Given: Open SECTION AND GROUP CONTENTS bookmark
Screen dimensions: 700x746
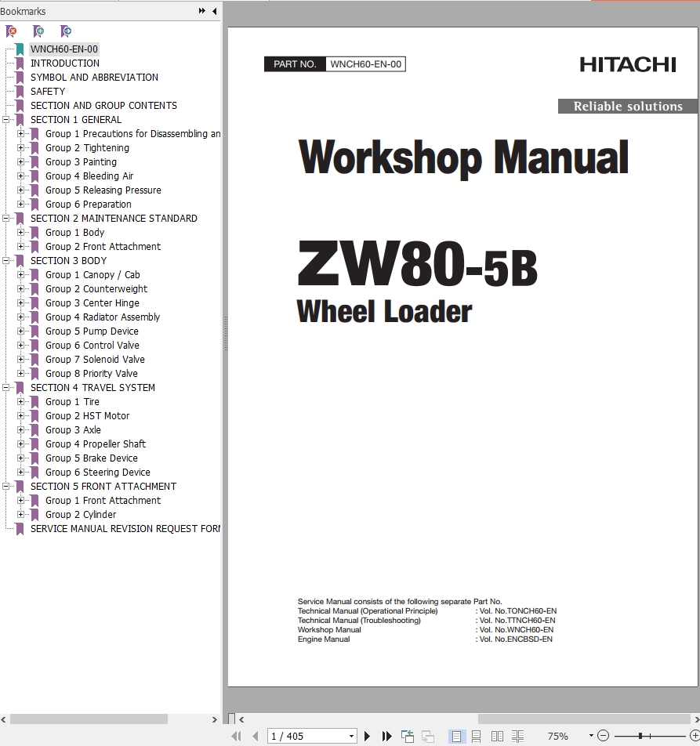Looking at the screenshot, I should pyautogui.click(x=103, y=106).
